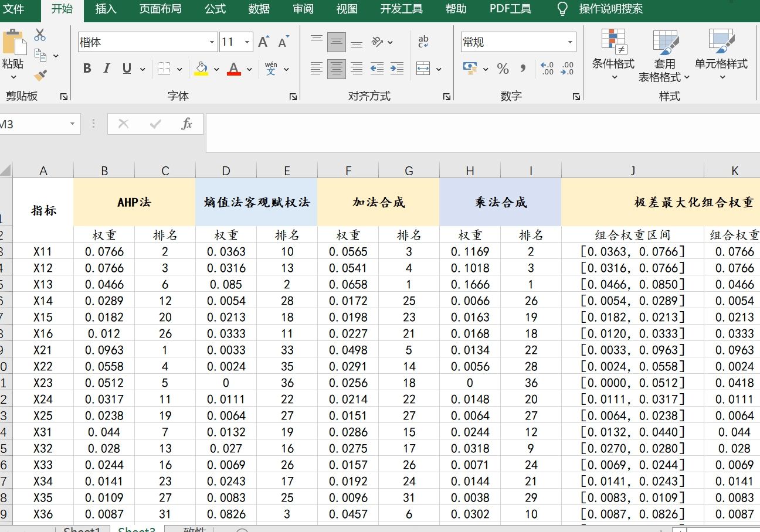Image resolution: width=760 pixels, height=532 pixels.
Task: Click the merge and center icon
Action: click(423, 69)
